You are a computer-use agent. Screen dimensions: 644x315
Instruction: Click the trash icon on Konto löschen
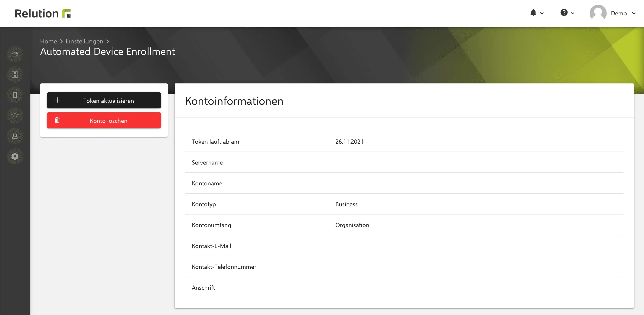(57, 120)
